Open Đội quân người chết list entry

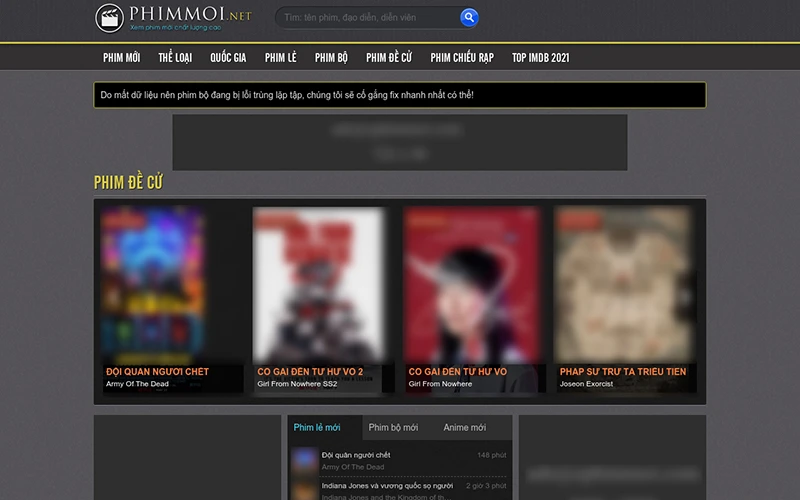point(356,455)
